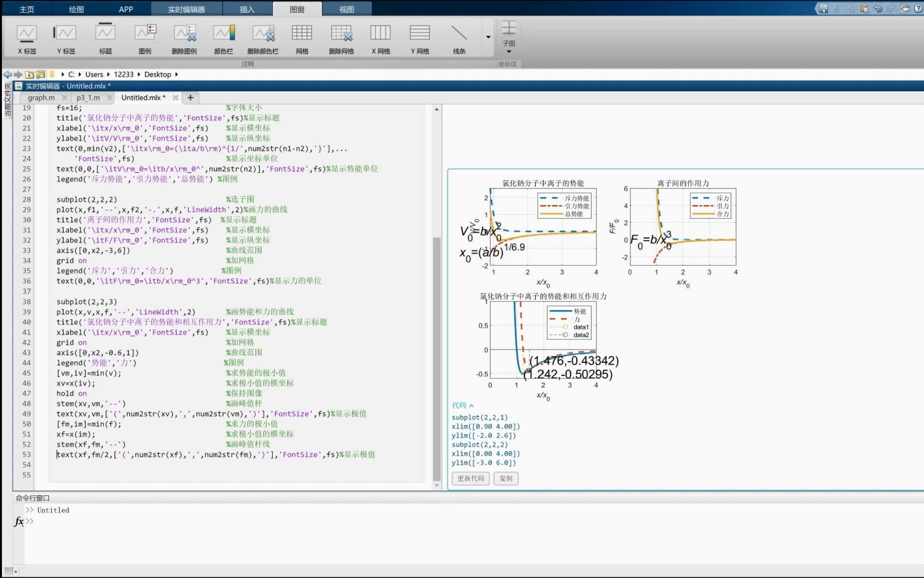Open the APP ribbon tab

pyautogui.click(x=126, y=9)
